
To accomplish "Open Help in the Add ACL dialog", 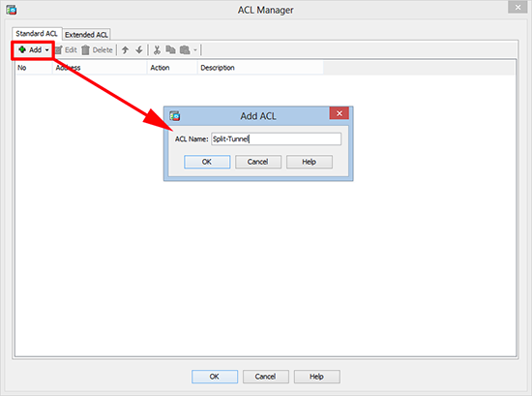I will tap(310, 162).
